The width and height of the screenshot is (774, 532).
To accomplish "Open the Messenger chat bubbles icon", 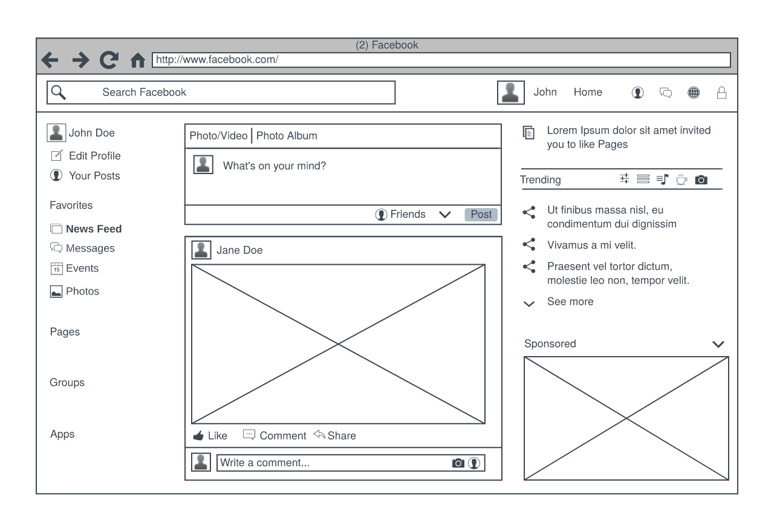I will (x=665, y=92).
